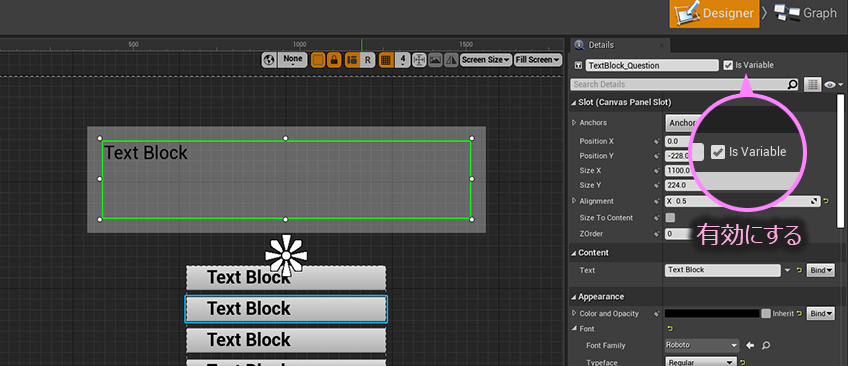Enable the Size To Content checkbox

coord(670,218)
